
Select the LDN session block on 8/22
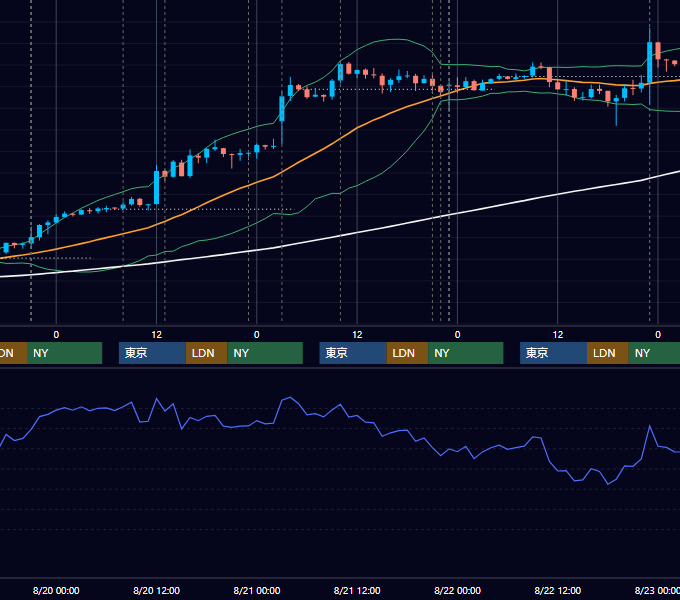pos(608,353)
